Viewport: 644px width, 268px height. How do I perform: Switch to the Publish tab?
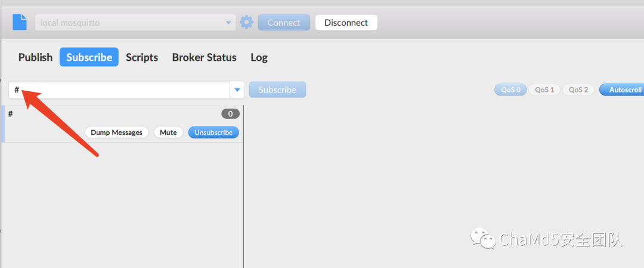point(35,57)
